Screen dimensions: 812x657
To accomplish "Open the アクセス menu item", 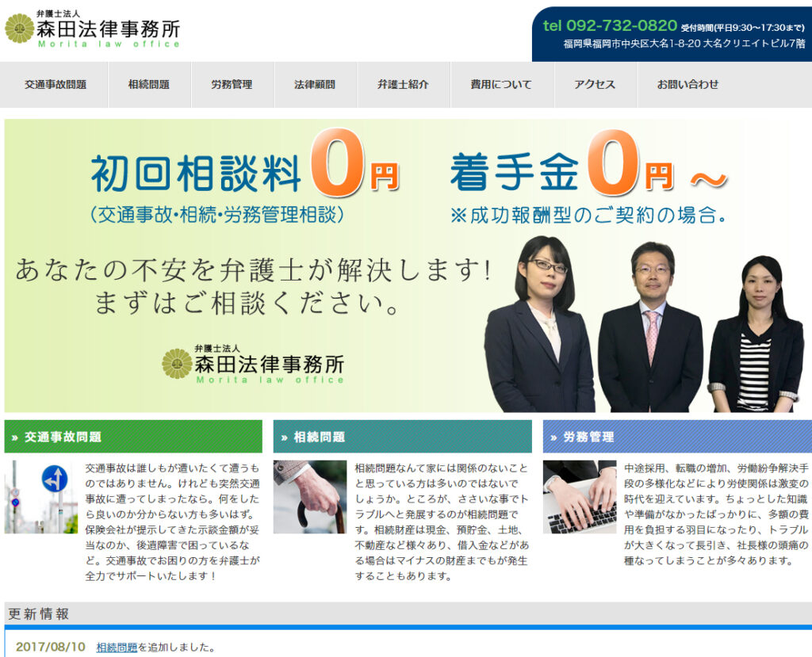I will [595, 85].
